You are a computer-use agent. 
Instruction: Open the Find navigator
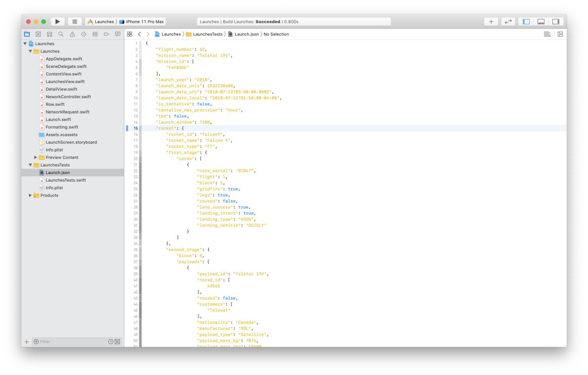pos(61,34)
